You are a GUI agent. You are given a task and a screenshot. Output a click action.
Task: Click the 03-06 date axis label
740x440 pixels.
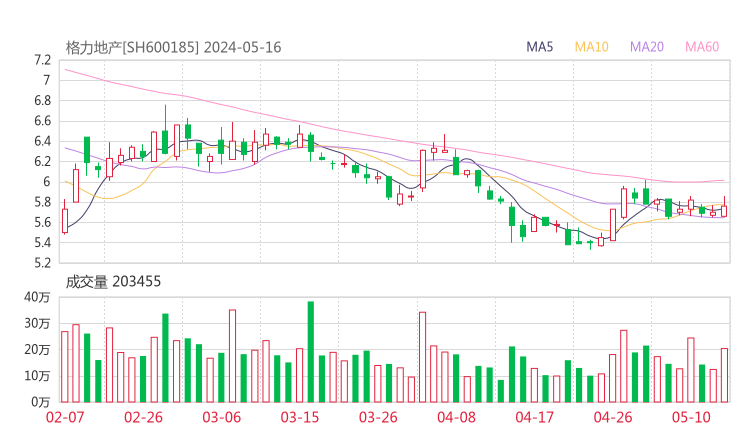click(222, 417)
